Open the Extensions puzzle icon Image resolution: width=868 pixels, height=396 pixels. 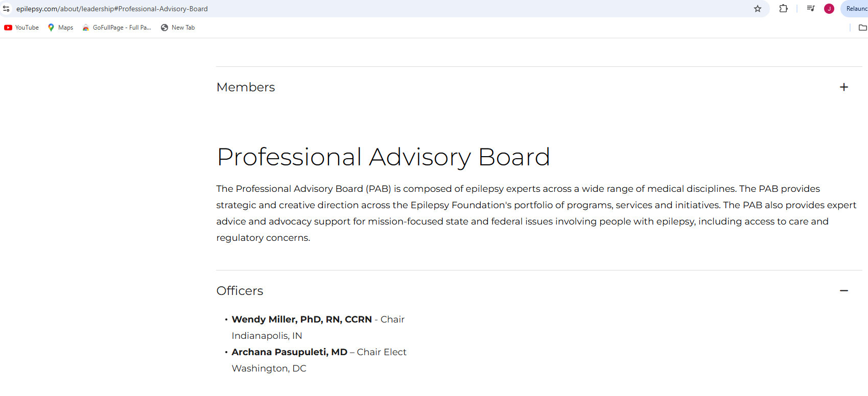tap(783, 9)
